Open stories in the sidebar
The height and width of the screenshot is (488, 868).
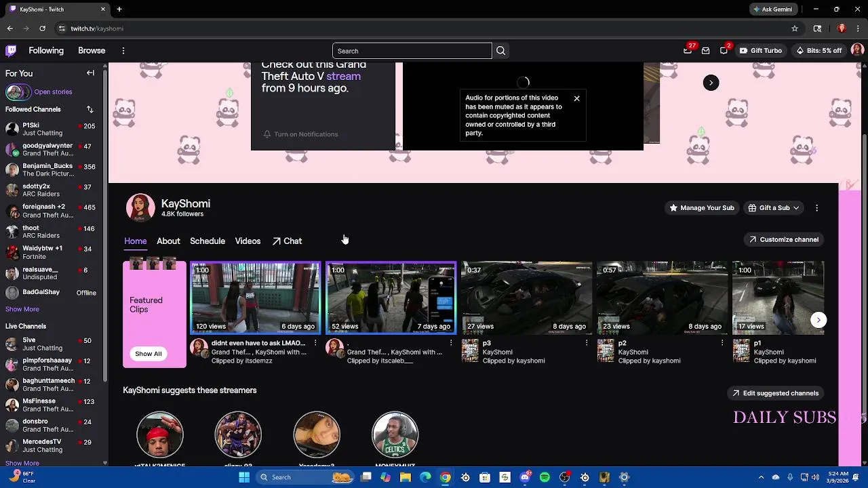(x=53, y=91)
